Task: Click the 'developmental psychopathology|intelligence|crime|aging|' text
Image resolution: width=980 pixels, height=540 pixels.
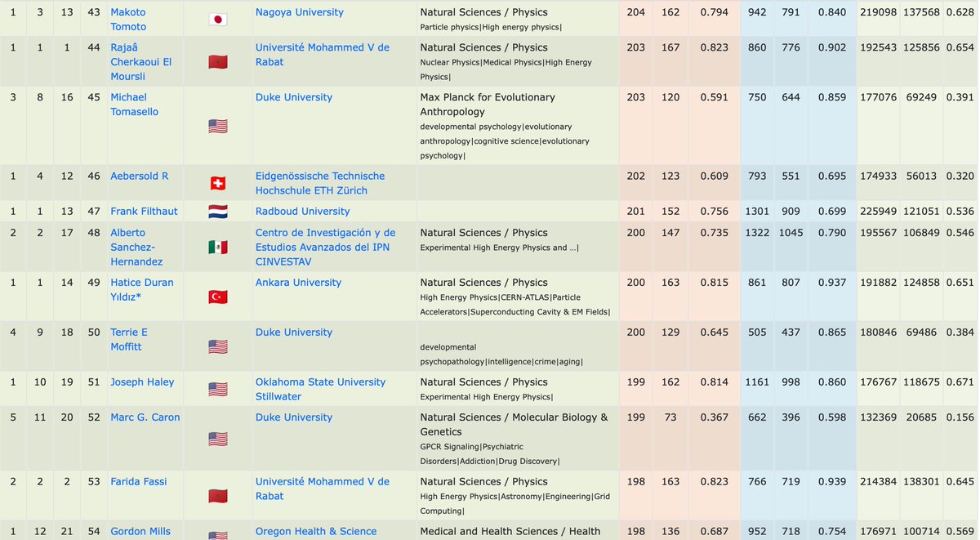Action: tap(501, 355)
